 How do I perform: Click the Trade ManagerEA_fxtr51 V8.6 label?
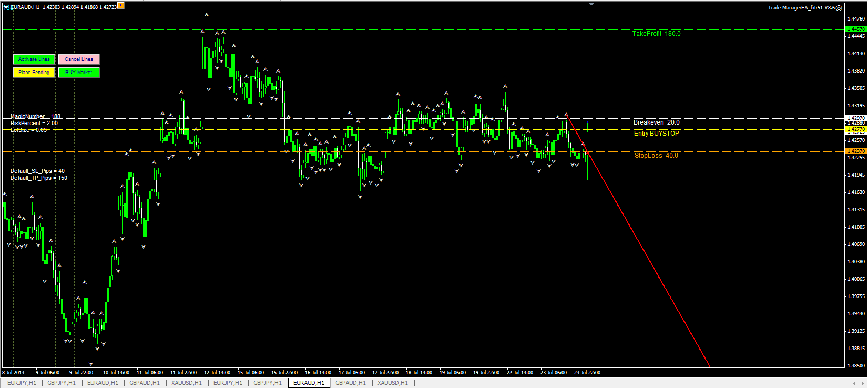[801, 8]
